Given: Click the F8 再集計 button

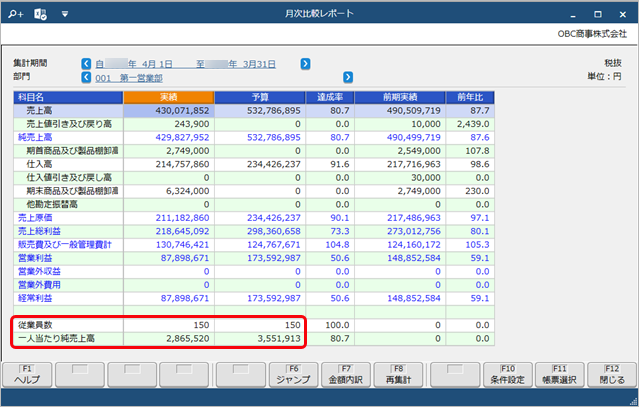Looking at the screenshot, I should coord(398,374).
